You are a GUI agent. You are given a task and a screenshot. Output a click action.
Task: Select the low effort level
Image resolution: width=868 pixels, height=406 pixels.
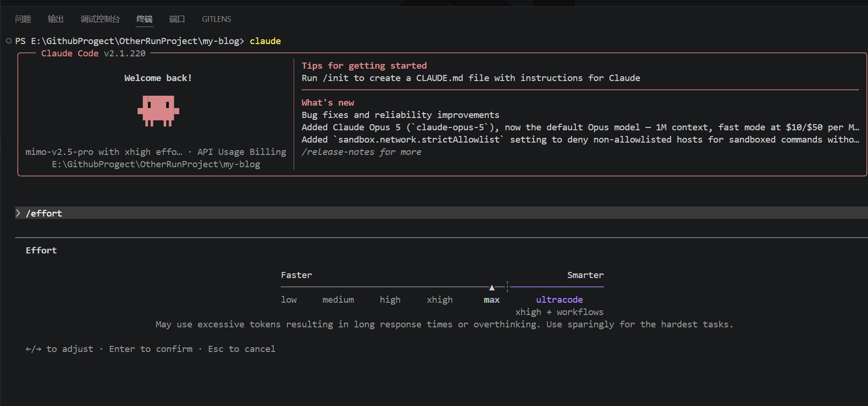[289, 299]
